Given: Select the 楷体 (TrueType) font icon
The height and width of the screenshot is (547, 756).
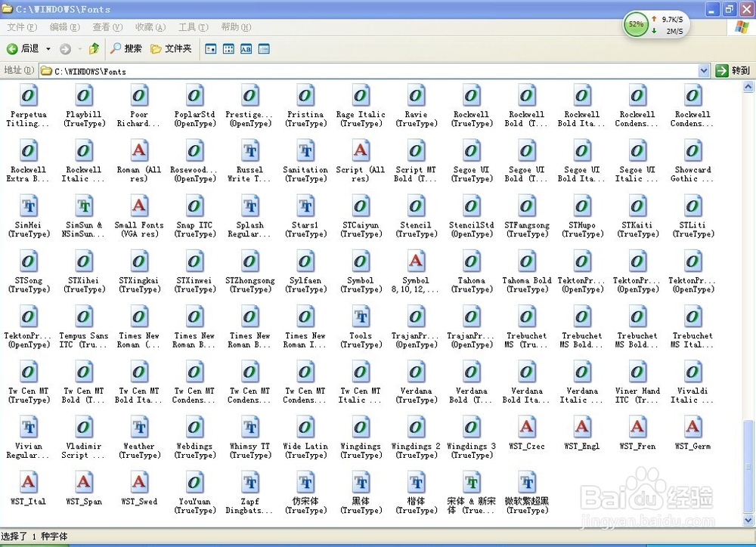Looking at the screenshot, I should point(416,483).
